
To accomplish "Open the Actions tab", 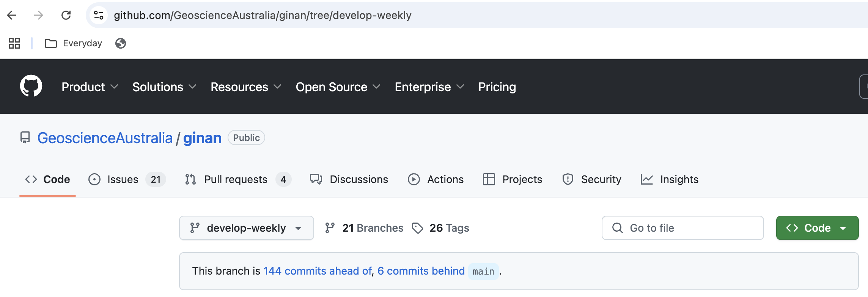I will pyautogui.click(x=436, y=179).
